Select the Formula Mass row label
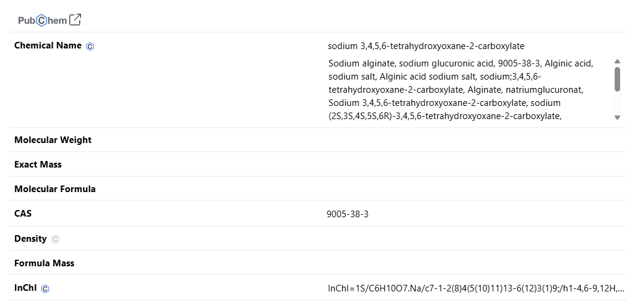Viewport: 644px width, 301px height. tap(44, 263)
